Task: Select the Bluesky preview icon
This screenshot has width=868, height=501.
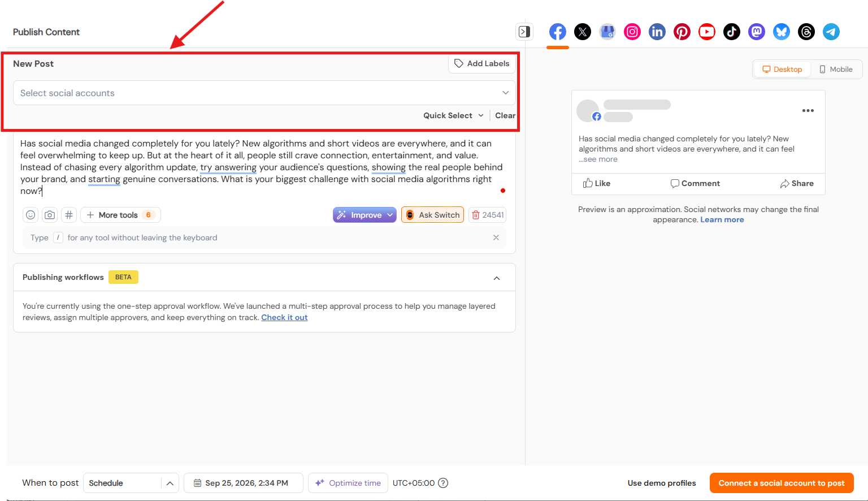Action: (x=782, y=32)
